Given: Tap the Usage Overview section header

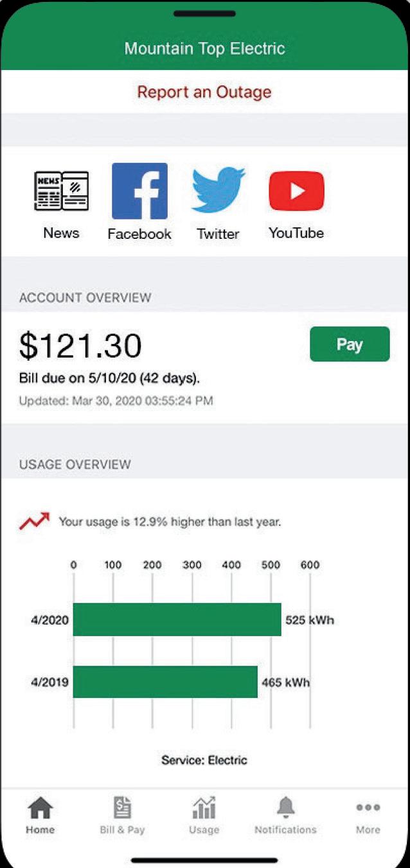Looking at the screenshot, I should tap(75, 464).
